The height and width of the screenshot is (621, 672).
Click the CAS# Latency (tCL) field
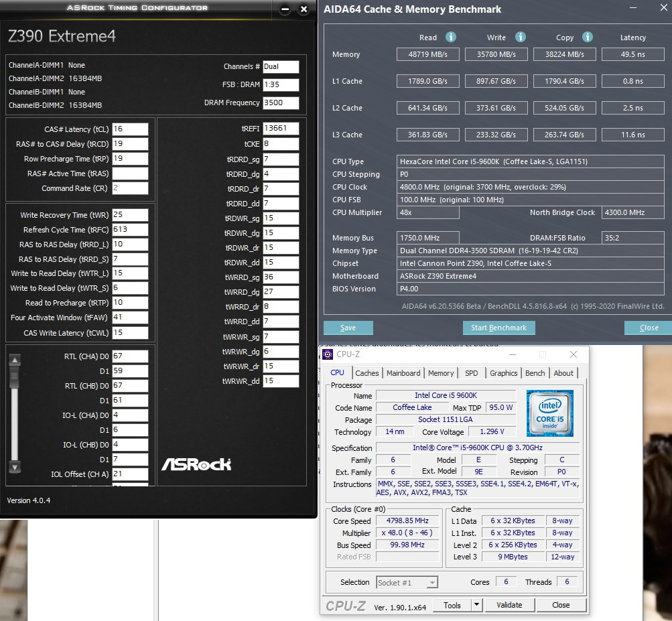click(130, 129)
